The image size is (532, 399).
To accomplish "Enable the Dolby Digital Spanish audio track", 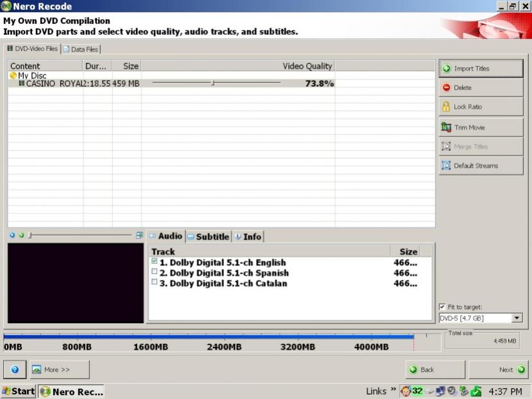I will [155, 271].
